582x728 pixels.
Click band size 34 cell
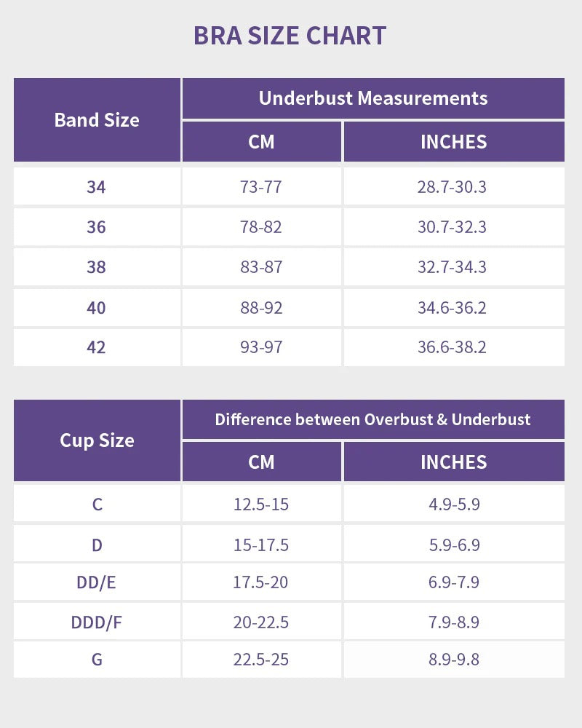(x=96, y=187)
